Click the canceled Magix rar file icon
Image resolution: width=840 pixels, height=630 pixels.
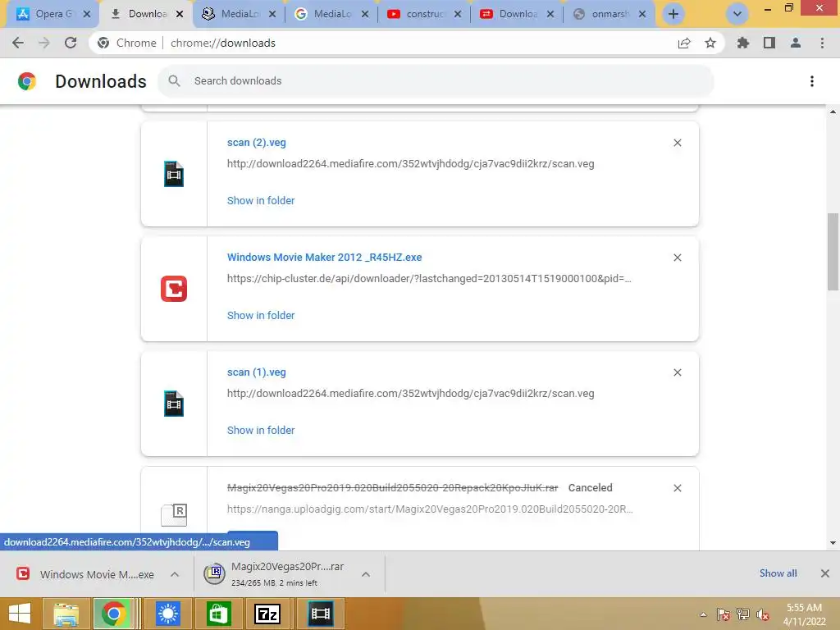point(174,515)
